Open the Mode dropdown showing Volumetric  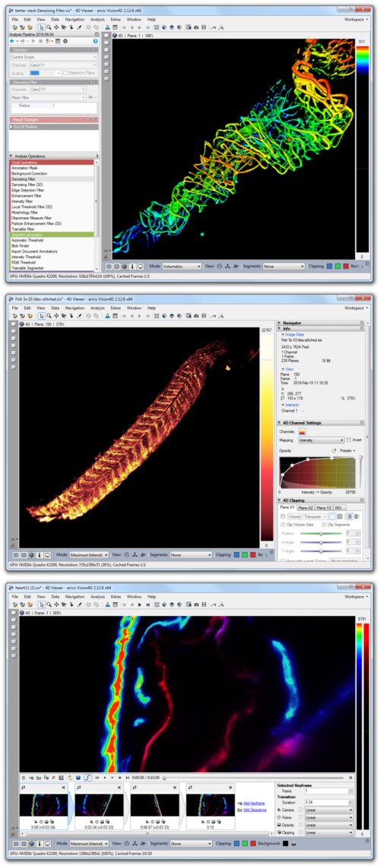[x=183, y=267]
